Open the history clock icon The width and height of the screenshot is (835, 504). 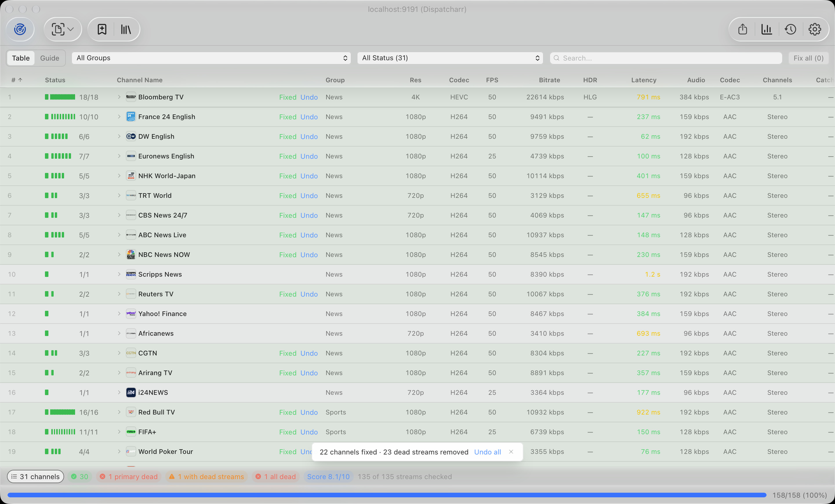click(791, 30)
